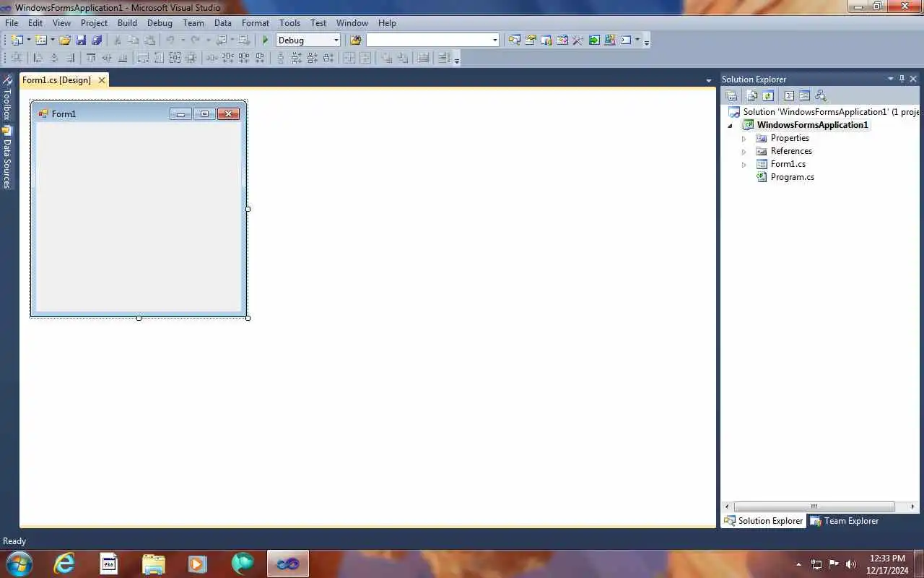Switch to the Team Explorer tab
This screenshot has height=578, width=924.
pos(845,520)
